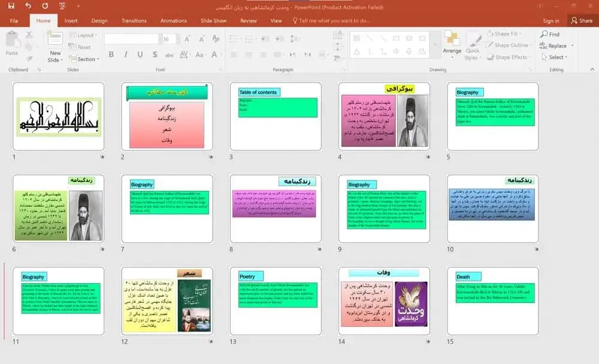Toggle Underline formatting

pyautogui.click(x=140, y=54)
